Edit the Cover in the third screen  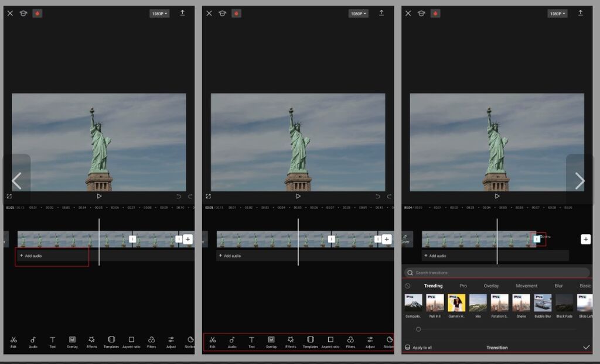pyautogui.click(x=405, y=239)
